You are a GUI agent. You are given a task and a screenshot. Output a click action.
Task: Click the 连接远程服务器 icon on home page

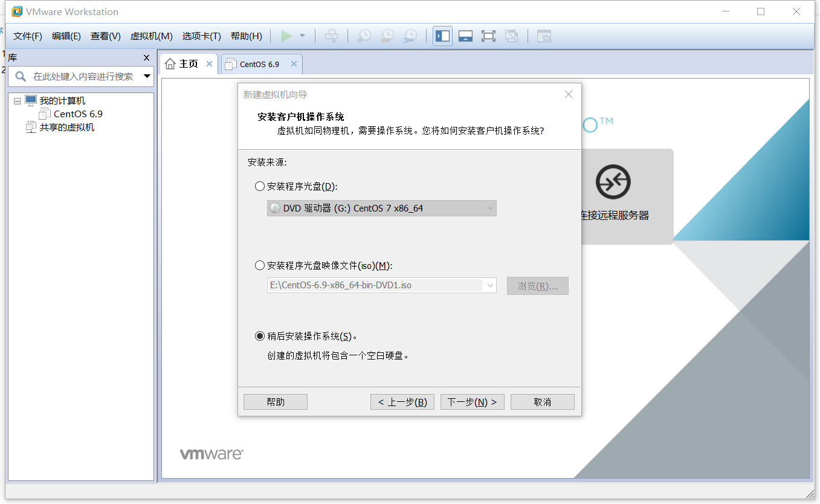coord(613,182)
